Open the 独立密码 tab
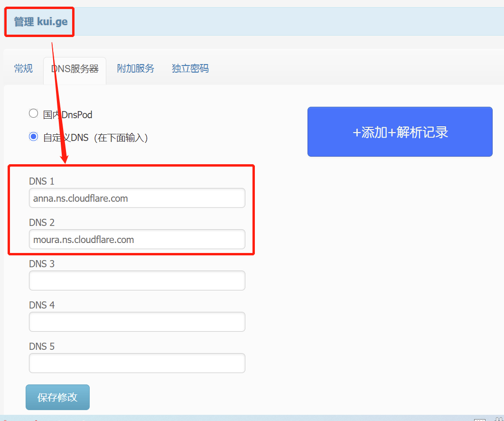 (x=190, y=68)
